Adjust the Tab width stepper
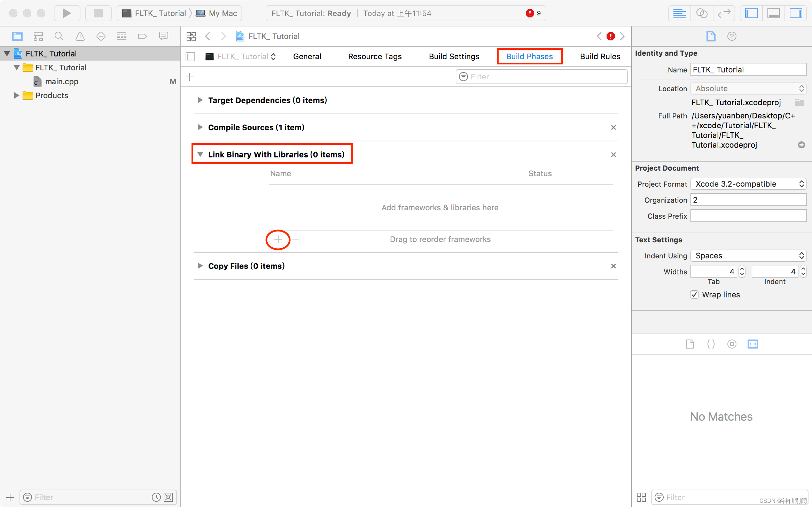812x507 pixels. tap(742, 272)
